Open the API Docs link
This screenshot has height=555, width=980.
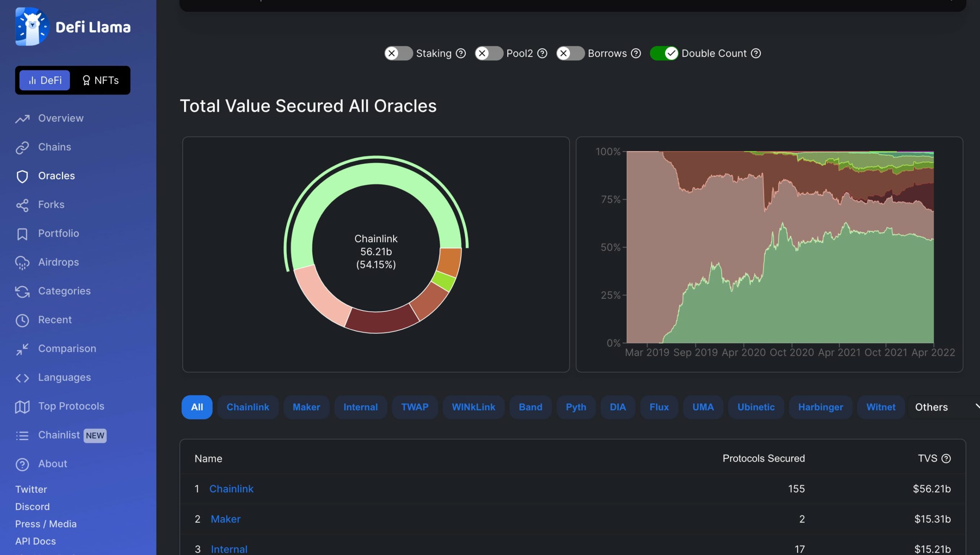tap(35, 541)
